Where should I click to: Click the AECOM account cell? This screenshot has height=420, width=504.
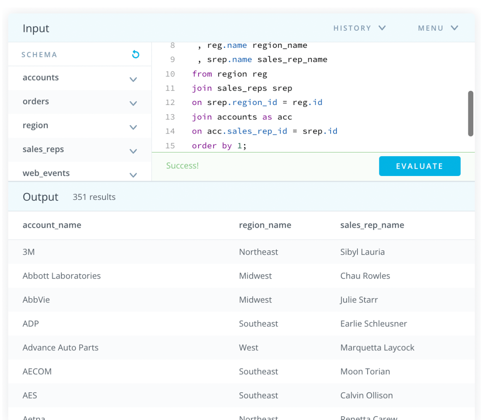coord(37,372)
